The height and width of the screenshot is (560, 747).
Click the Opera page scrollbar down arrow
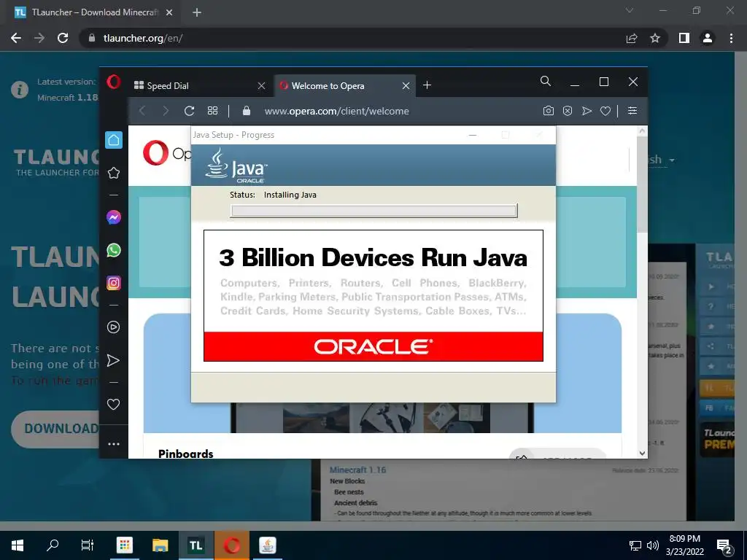point(642,454)
